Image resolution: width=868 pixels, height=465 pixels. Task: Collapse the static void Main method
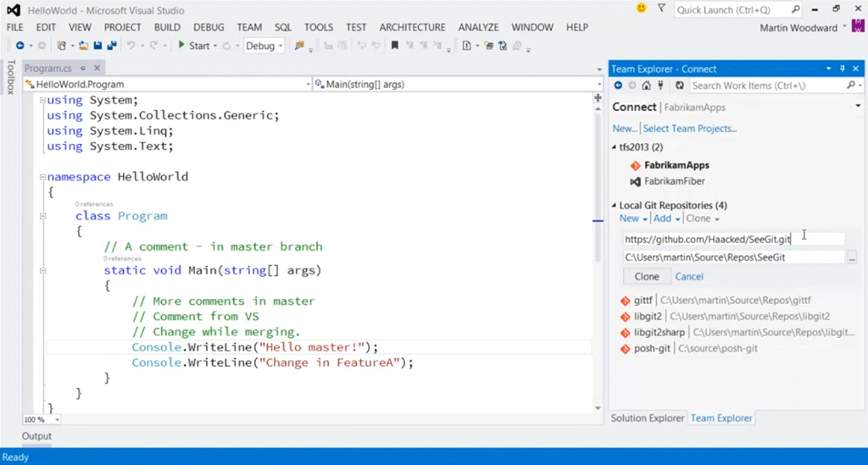(42, 270)
